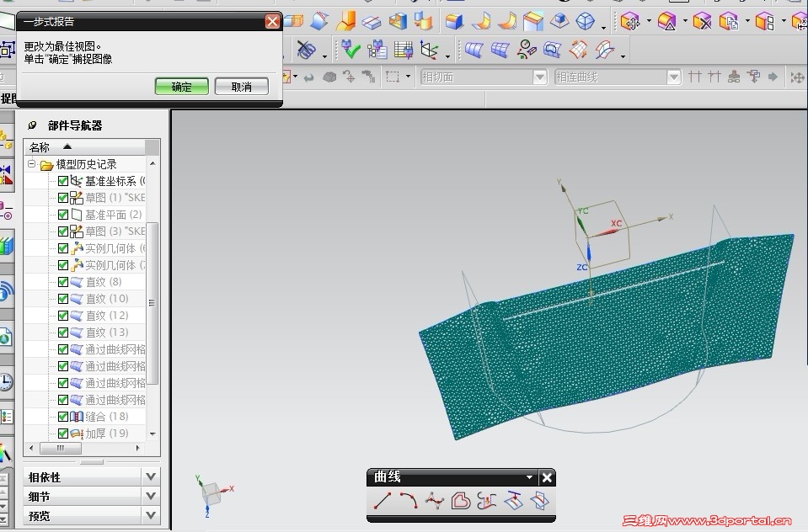The height and width of the screenshot is (532, 808).
Task: Close the 一步式报告 dialog
Action: point(272,21)
